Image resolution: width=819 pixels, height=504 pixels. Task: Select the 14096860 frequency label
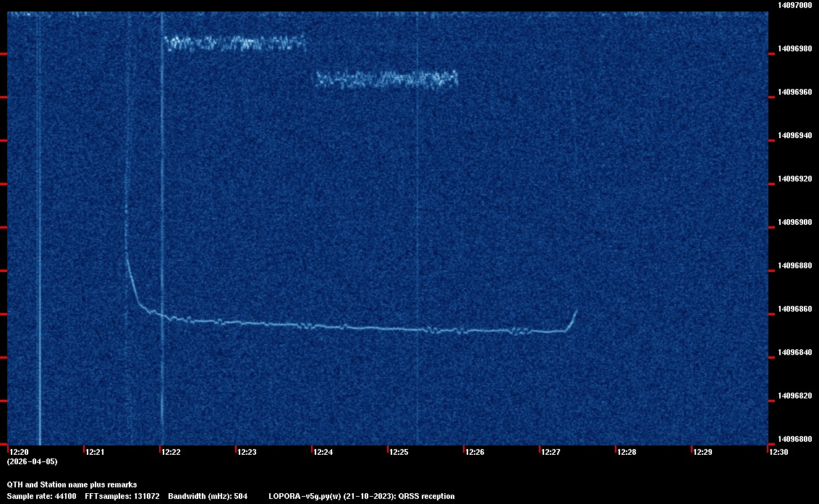[x=795, y=309]
